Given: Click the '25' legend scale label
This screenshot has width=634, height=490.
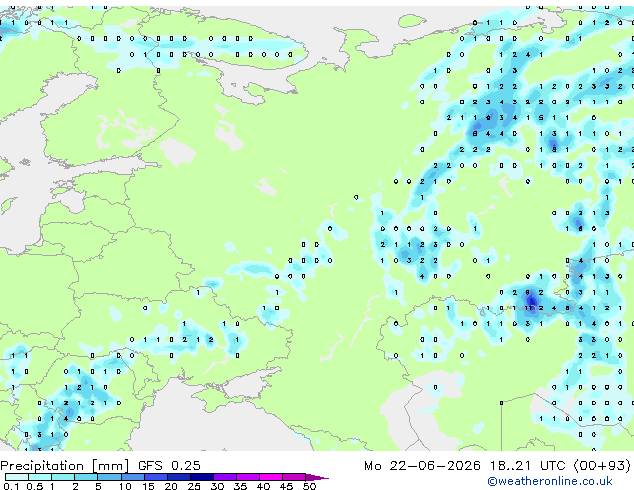Looking at the screenshot, I should coord(194,486).
